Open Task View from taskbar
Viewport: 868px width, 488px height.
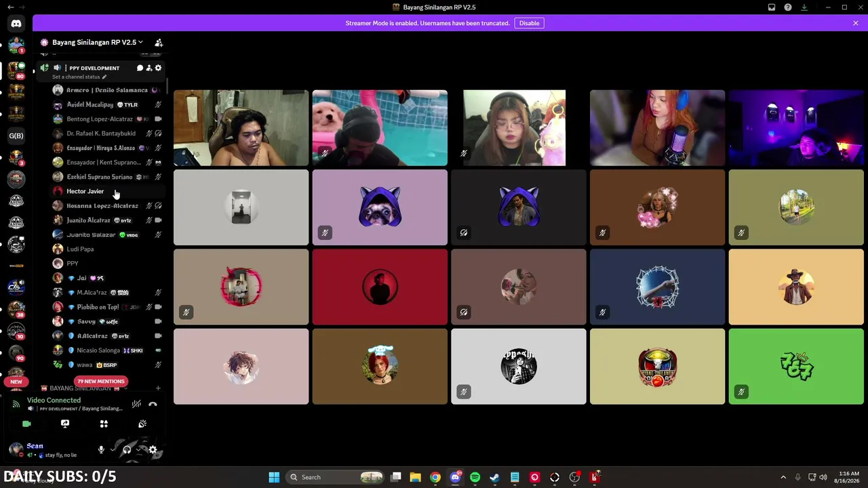pos(396,477)
